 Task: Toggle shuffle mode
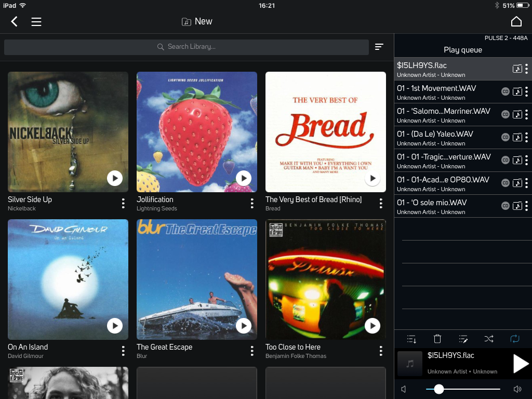pyautogui.click(x=489, y=339)
